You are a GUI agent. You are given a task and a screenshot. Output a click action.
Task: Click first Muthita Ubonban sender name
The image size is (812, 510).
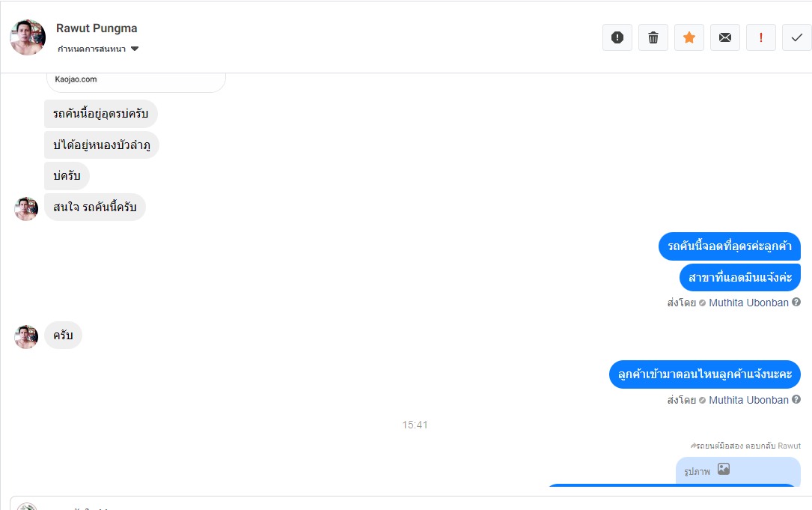[x=748, y=303]
